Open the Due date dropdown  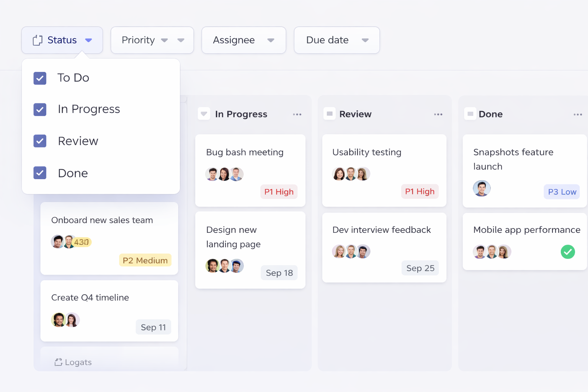[336, 40]
